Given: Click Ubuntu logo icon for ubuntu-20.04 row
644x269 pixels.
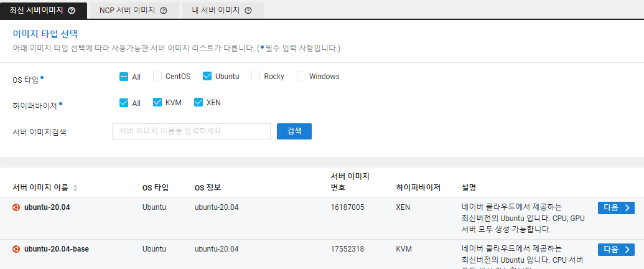Looking at the screenshot, I should pos(16,207).
